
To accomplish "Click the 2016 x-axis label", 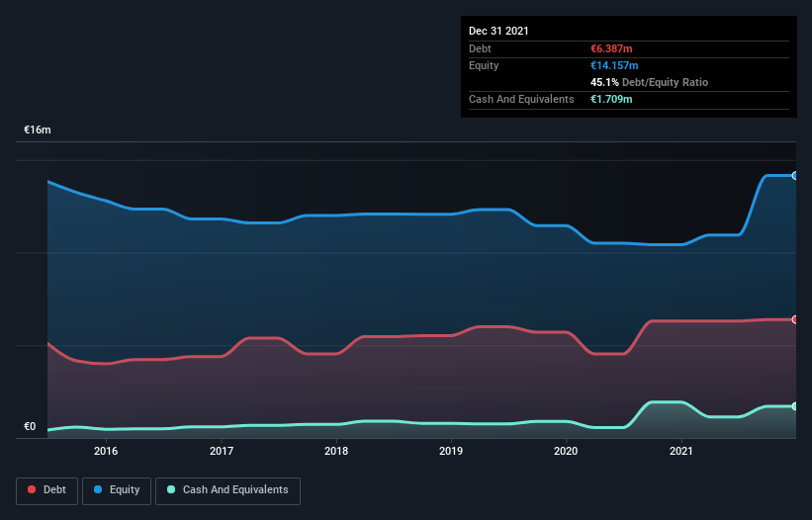I will click(x=106, y=451).
